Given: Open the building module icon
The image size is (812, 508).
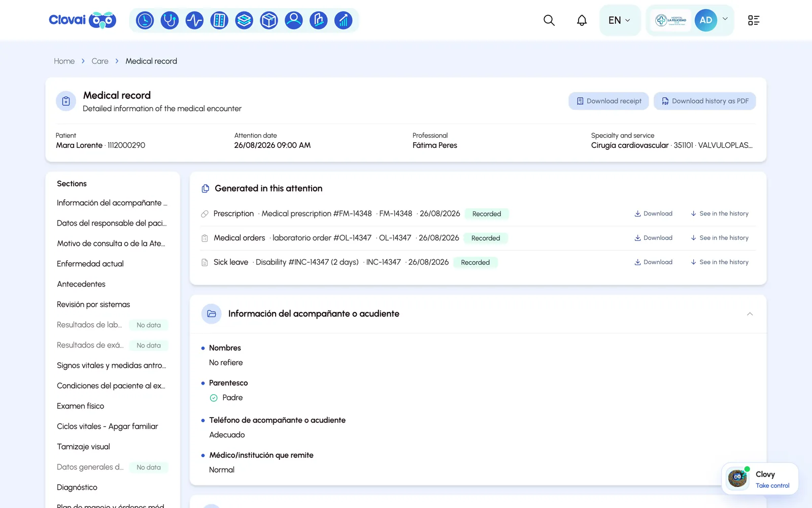Looking at the screenshot, I should click(x=319, y=20).
